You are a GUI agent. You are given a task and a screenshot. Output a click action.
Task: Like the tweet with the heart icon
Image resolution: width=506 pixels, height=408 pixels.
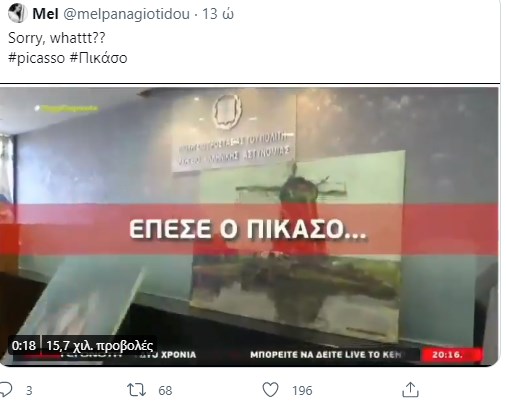pos(270,390)
